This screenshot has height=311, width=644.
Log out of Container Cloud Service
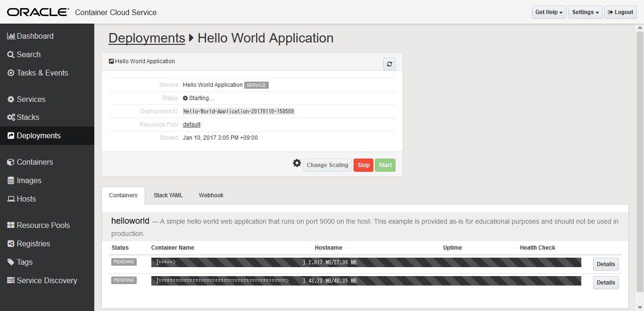[x=620, y=12]
